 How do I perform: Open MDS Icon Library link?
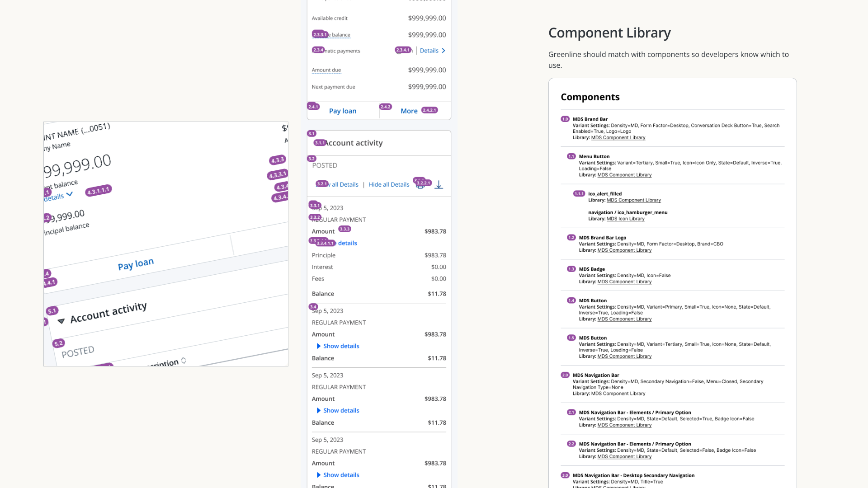click(x=625, y=219)
